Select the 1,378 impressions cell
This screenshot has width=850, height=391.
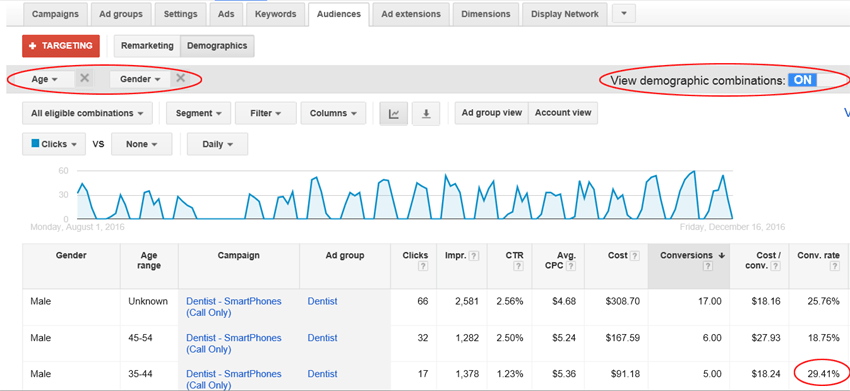click(467, 374)
